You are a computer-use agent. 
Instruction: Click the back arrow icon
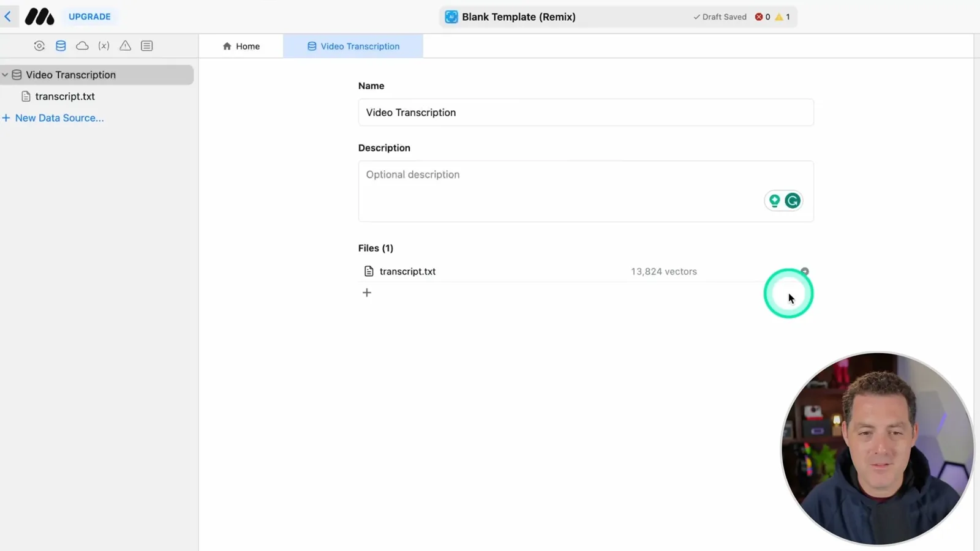[8, 17]
